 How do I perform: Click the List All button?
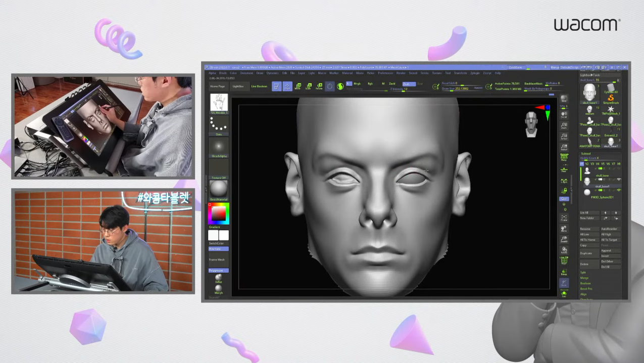pos(589,213)
